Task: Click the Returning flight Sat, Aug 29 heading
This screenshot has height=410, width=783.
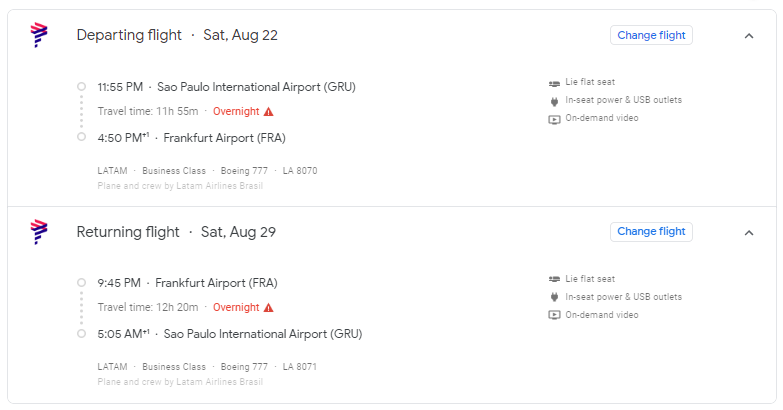Action: pos(176,232)
